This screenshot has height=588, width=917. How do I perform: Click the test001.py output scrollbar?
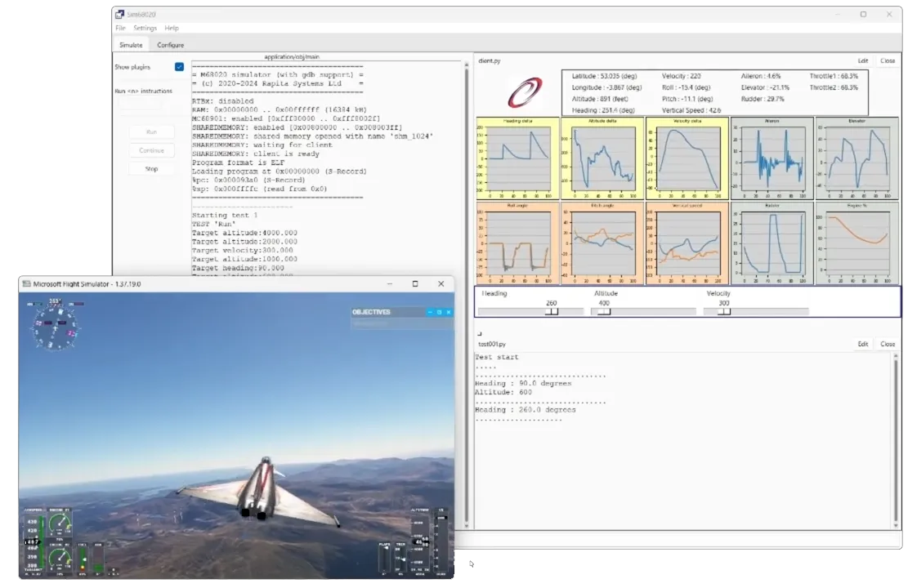(x=896, y=440)
